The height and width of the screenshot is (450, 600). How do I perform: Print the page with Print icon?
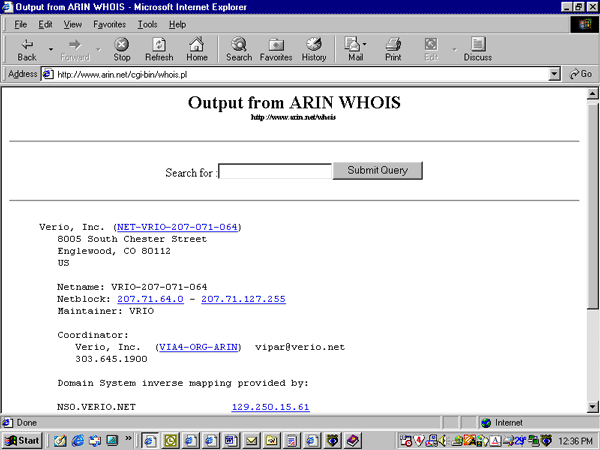click(393, 50)
